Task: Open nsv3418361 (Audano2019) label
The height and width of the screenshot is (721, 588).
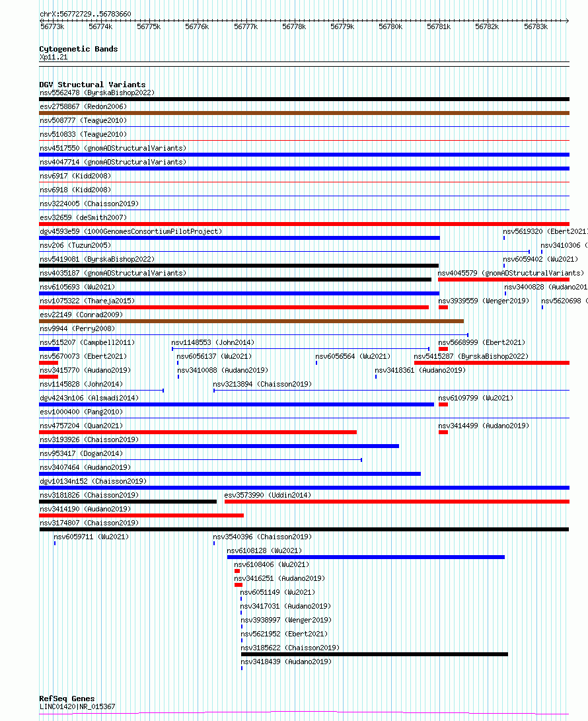Action: pyautogui.click(x=420, y=370)
